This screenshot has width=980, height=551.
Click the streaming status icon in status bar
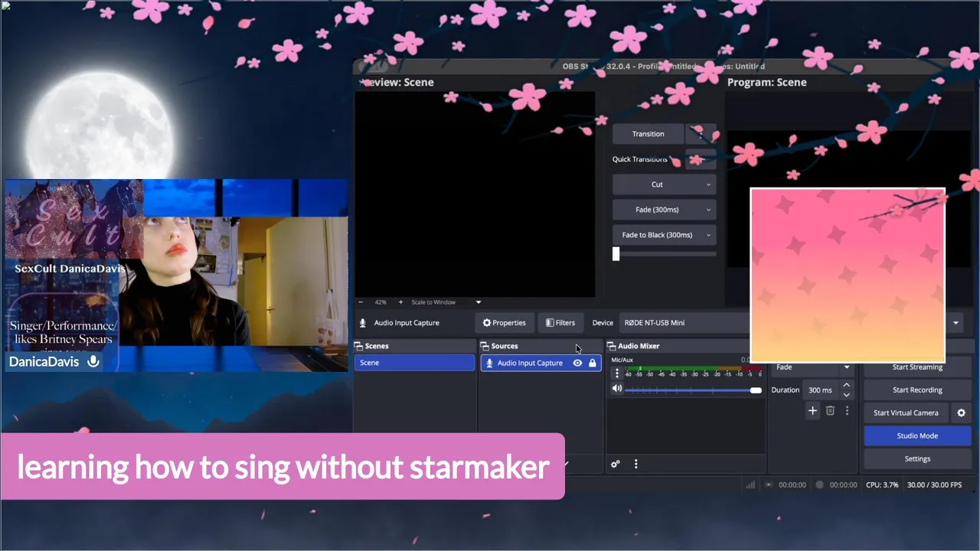coord(769,484)
